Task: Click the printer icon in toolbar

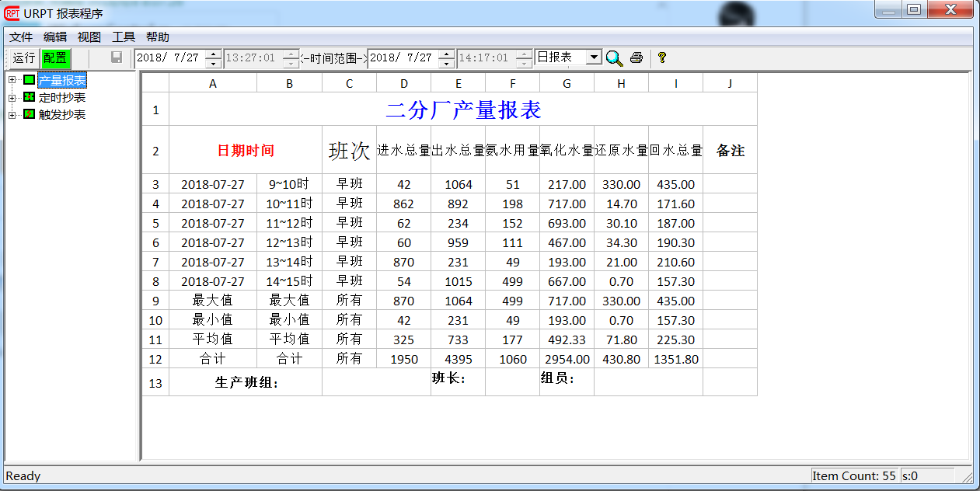Action: pyautogui.click(x=636, y=57)
